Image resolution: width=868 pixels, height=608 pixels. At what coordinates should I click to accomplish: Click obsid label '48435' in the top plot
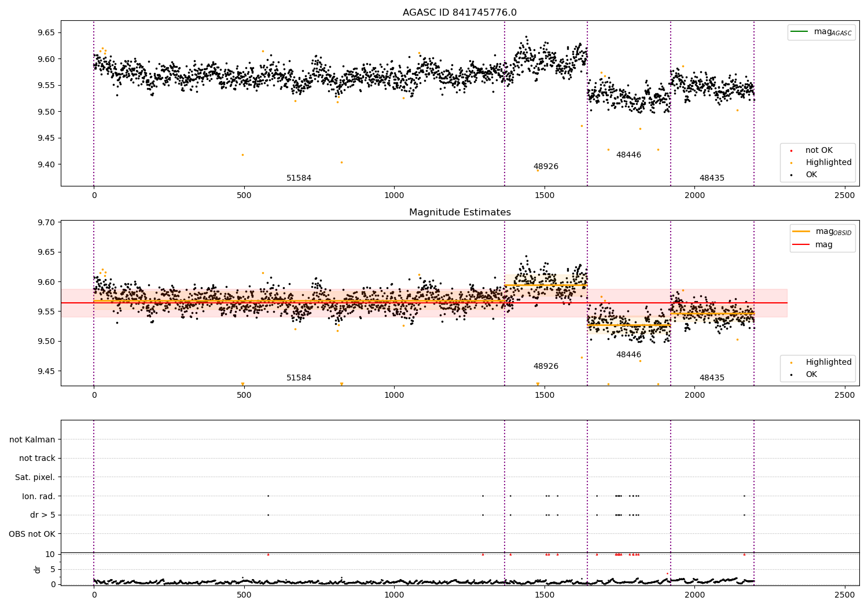[712, 178]
